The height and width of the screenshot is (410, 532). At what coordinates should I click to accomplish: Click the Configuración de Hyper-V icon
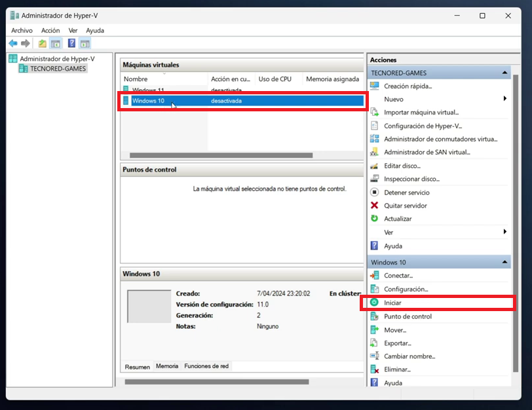coord(375,126)
